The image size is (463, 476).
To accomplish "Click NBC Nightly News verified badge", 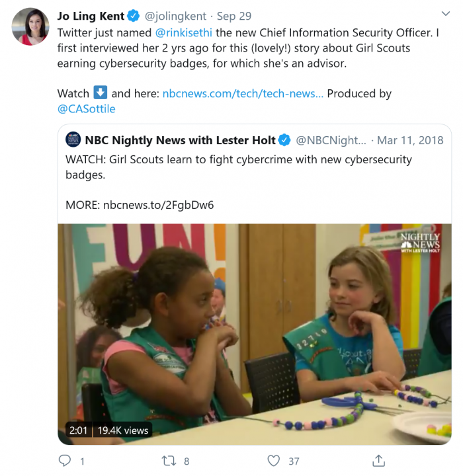I will [x=284, y=140].
